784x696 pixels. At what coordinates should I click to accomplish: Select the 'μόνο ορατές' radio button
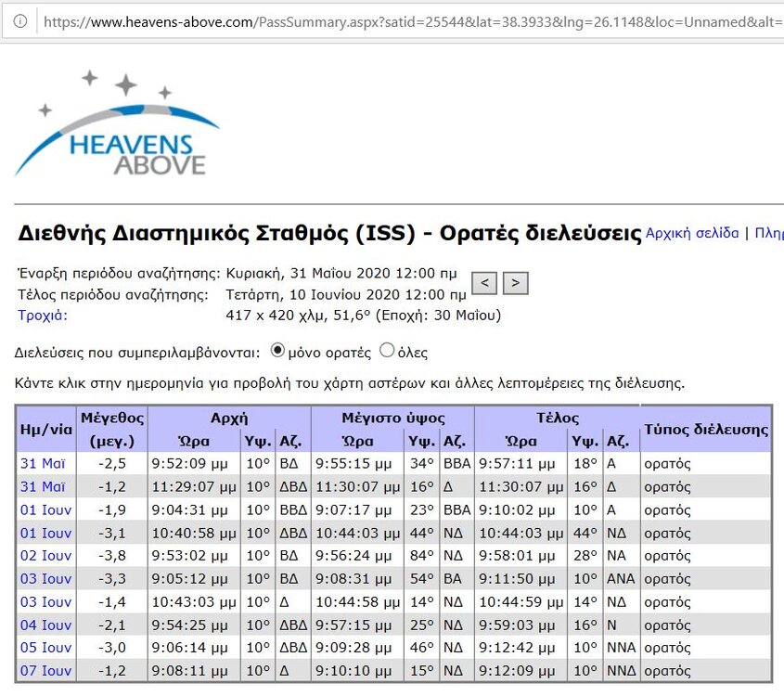coord(277,352)
